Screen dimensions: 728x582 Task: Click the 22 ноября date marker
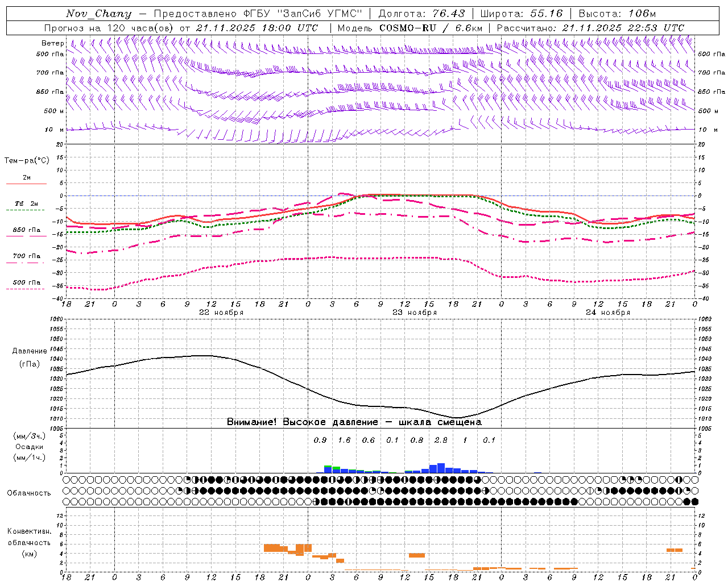221,313
